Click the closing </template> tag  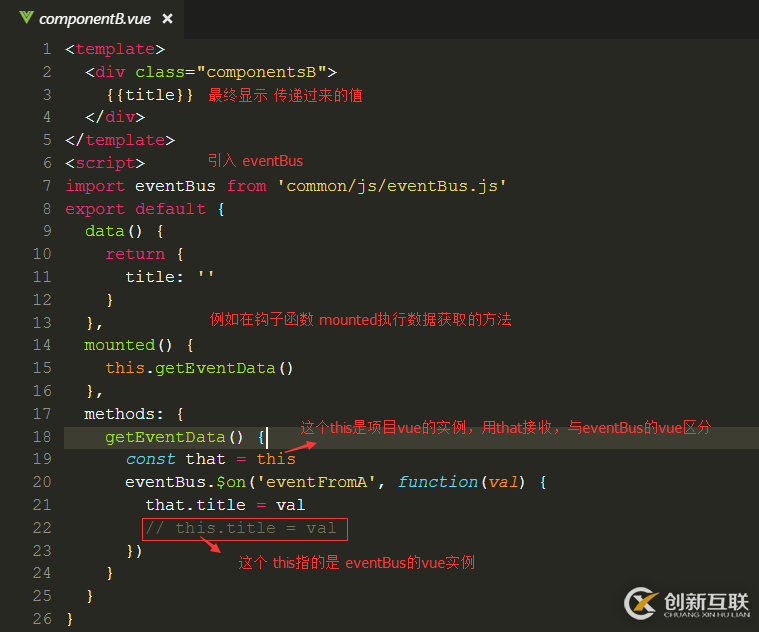[x=120, y=140]
